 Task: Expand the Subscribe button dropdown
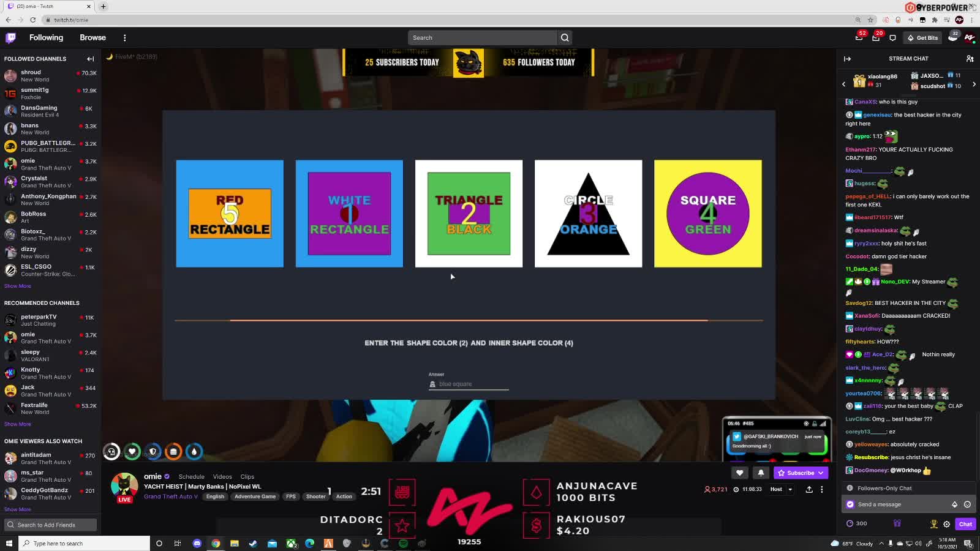821,473
